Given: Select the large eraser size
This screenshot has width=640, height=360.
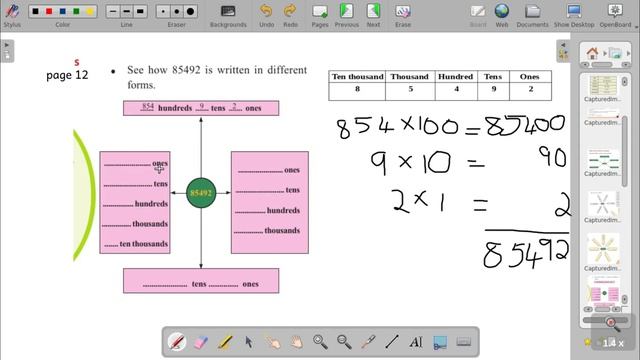Looking at the screenshot, I should pyautogui.click(x=190, y=11).
